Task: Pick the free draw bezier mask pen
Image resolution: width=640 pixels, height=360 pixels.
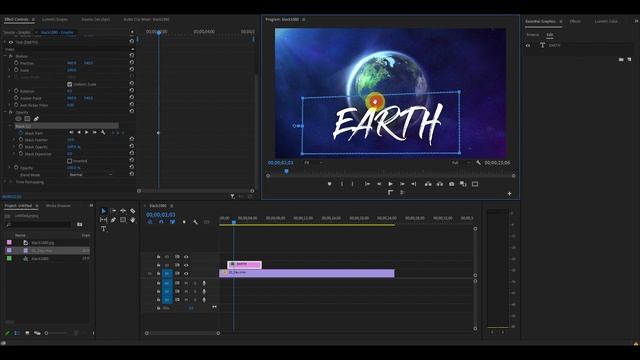Action: 36,119
